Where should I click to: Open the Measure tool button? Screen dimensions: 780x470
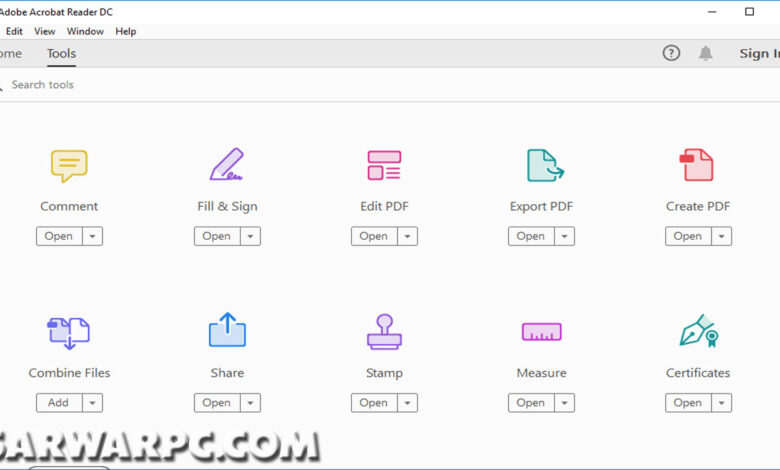(531, 403)
